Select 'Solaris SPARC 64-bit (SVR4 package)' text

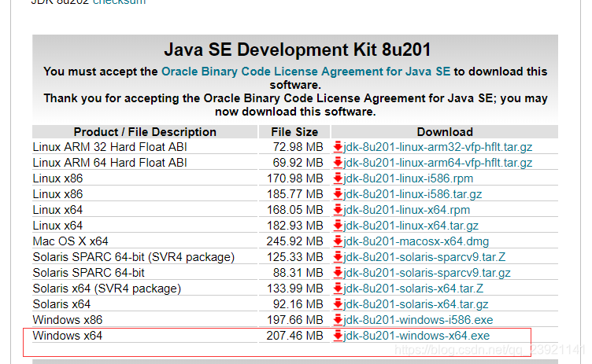click(134, 257)
